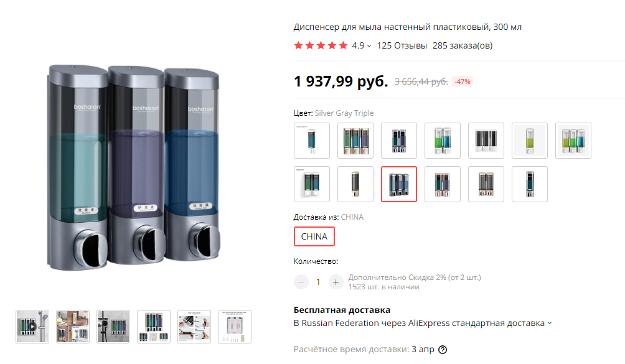This screenshot has height=364, width=625.
Task: Choose the single yellow-green dispenser variant
Action: (530, 141)
